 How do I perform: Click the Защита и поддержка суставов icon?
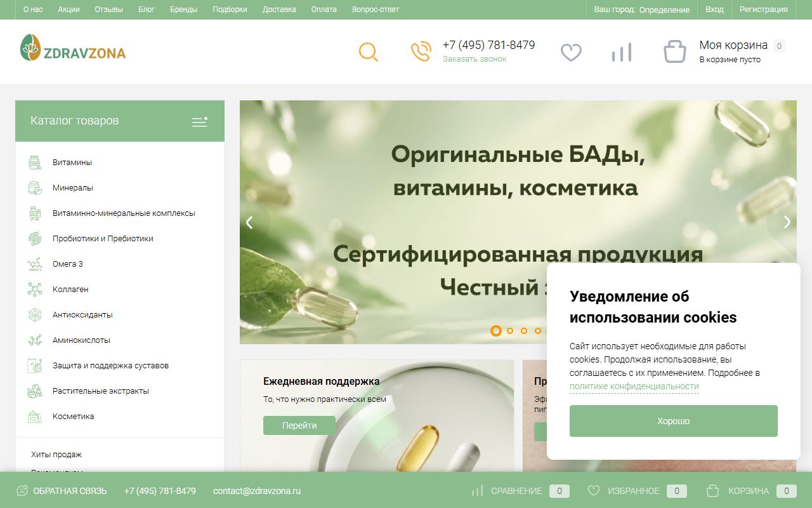[35, 366]
